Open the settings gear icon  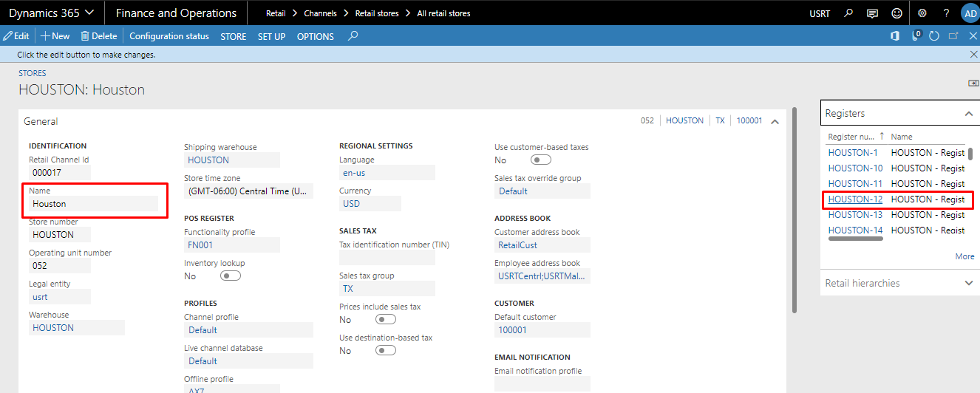pyautogui.click(x=922, y=13)
